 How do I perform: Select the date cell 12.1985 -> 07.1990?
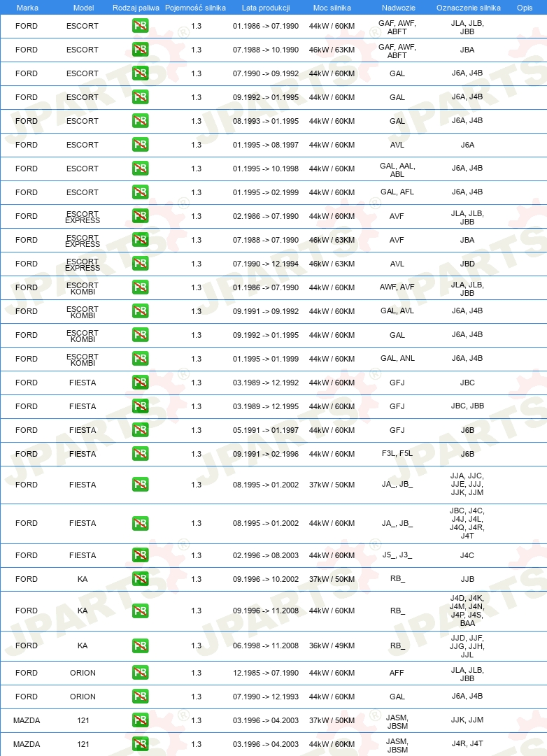coord(266,673)
